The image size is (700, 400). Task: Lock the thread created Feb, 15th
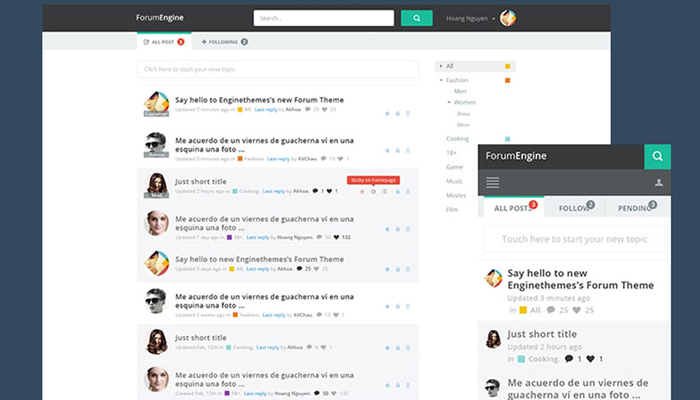coord(397,385)
